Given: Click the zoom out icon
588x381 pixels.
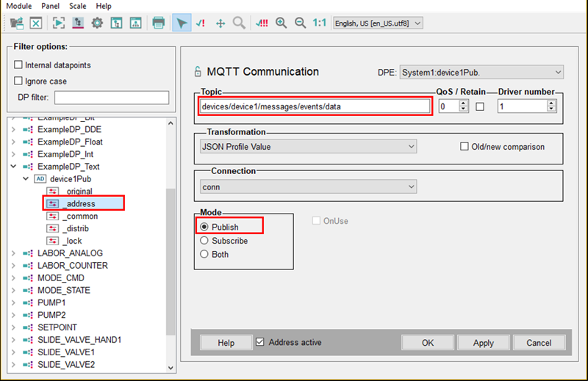Looking at the screenshot, I should click(x=300, y=23).
